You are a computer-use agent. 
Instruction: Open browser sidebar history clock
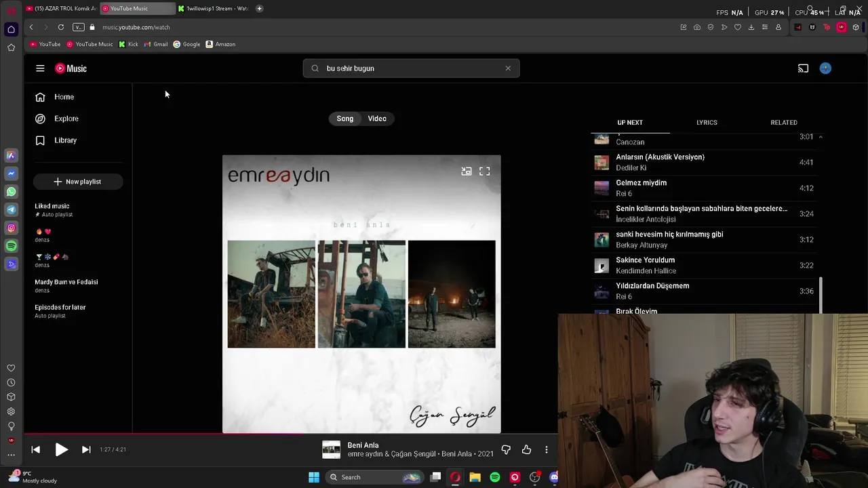click(11, 383)
